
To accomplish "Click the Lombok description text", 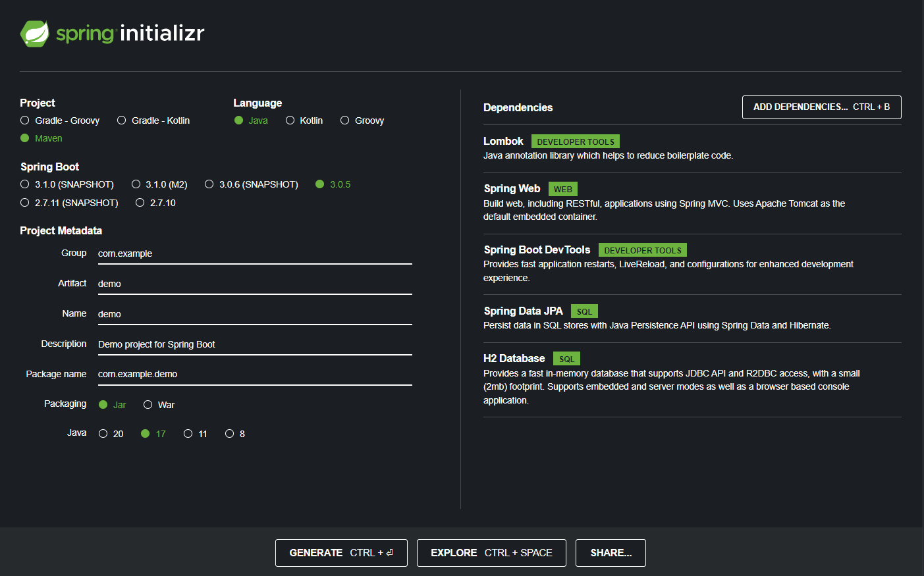I will [608, 156].
